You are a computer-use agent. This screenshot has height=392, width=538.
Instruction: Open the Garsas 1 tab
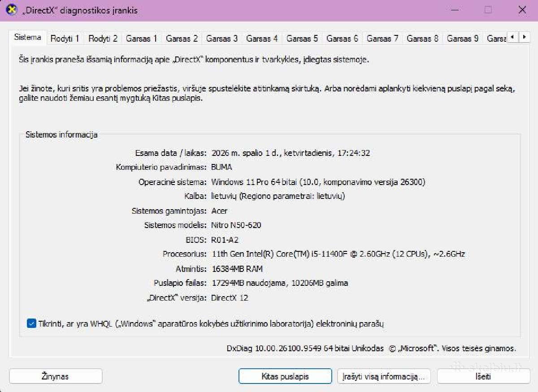[142, 39]
